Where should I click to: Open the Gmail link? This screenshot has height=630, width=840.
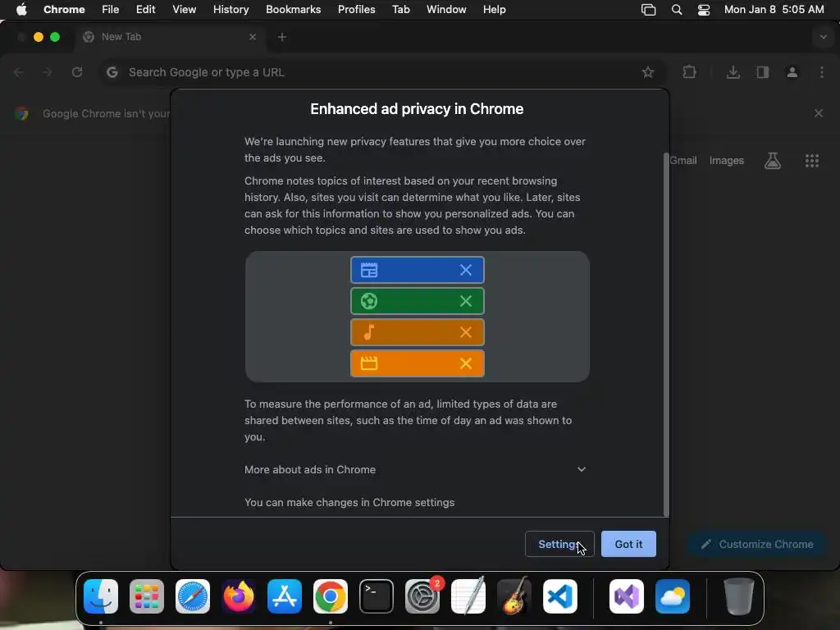[683, 160]
